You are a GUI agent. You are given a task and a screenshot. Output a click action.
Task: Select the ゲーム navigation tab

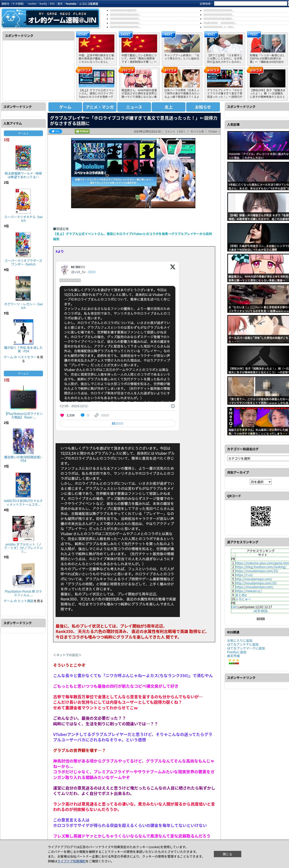[x=65, y=107]
